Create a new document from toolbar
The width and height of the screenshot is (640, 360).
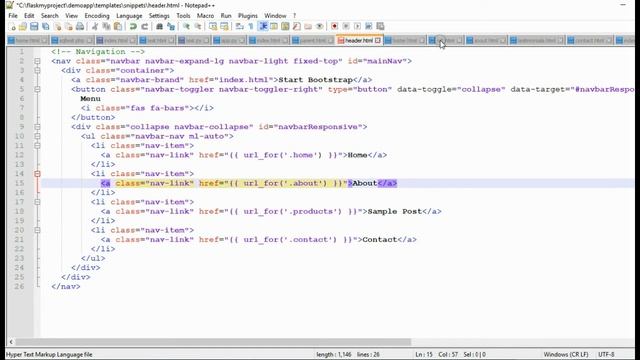12,27
